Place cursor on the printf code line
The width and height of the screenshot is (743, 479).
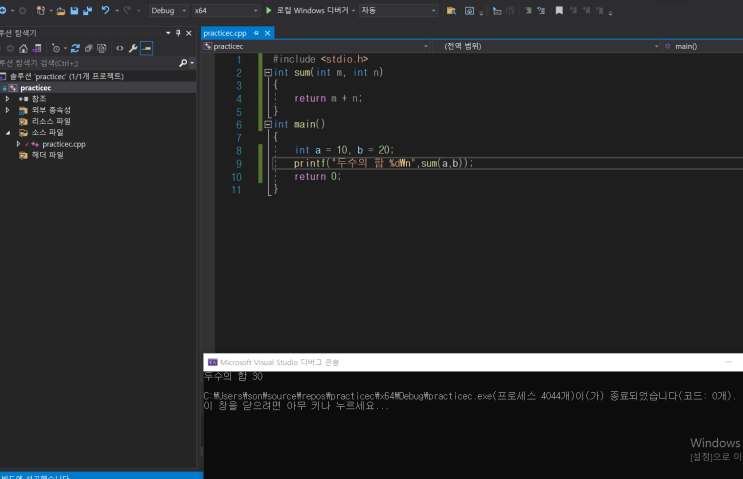tap(383, 163)
